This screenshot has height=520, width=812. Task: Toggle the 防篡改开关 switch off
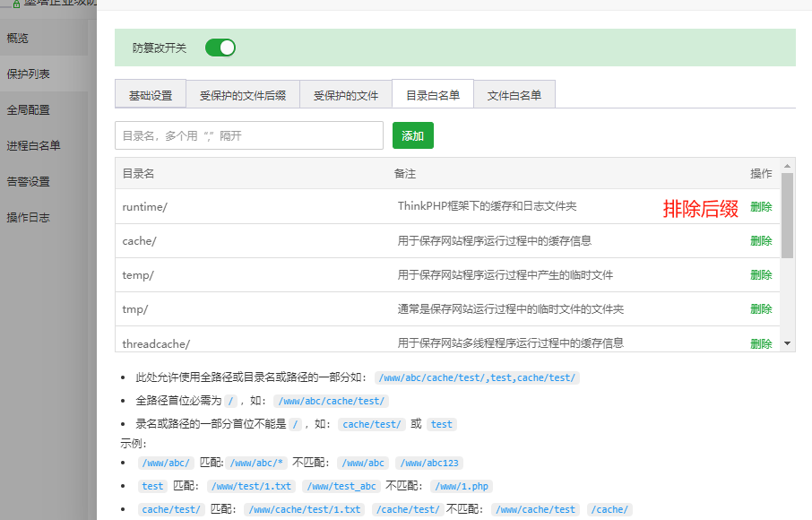tap(220, 48)
